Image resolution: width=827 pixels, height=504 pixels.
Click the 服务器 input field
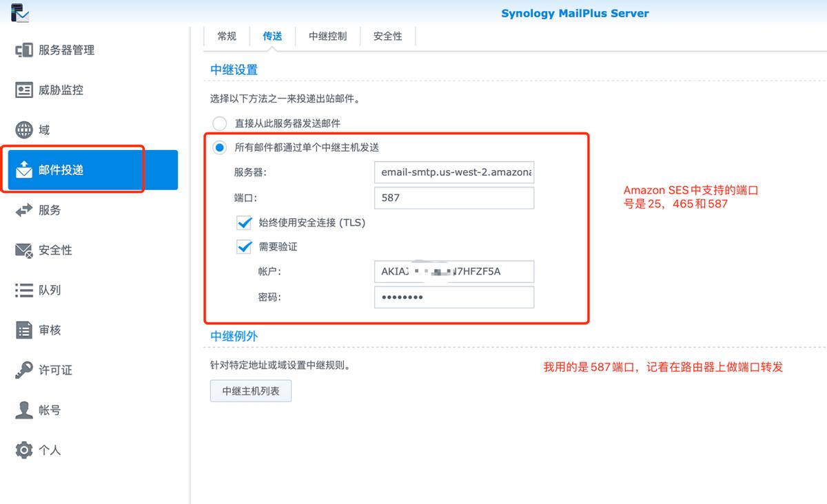tap(453, 172)
